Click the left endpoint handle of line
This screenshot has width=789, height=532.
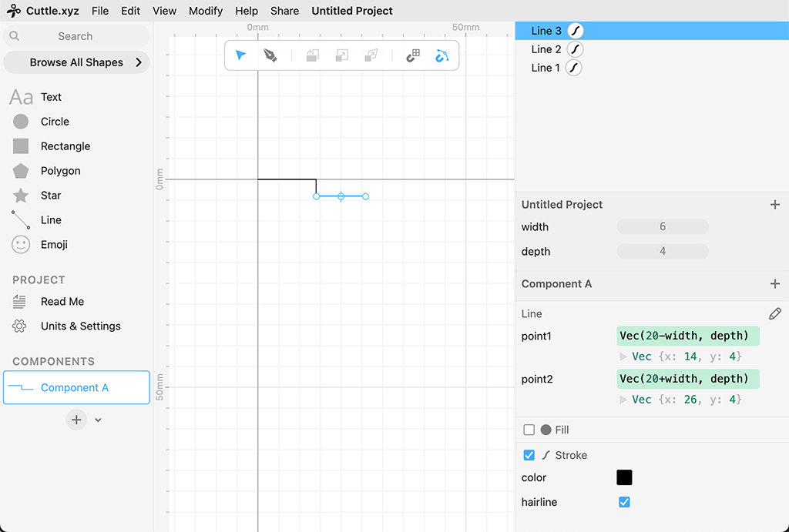click(x=317, y=196)
